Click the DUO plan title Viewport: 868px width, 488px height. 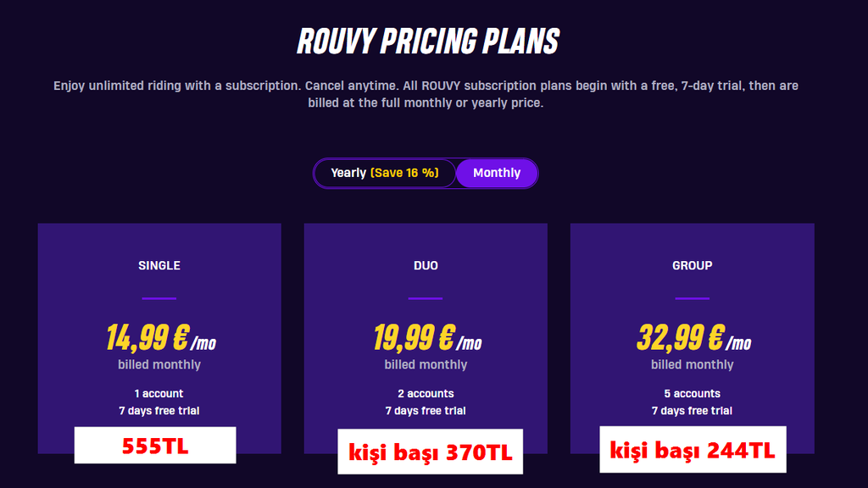(x=426, y=265)
